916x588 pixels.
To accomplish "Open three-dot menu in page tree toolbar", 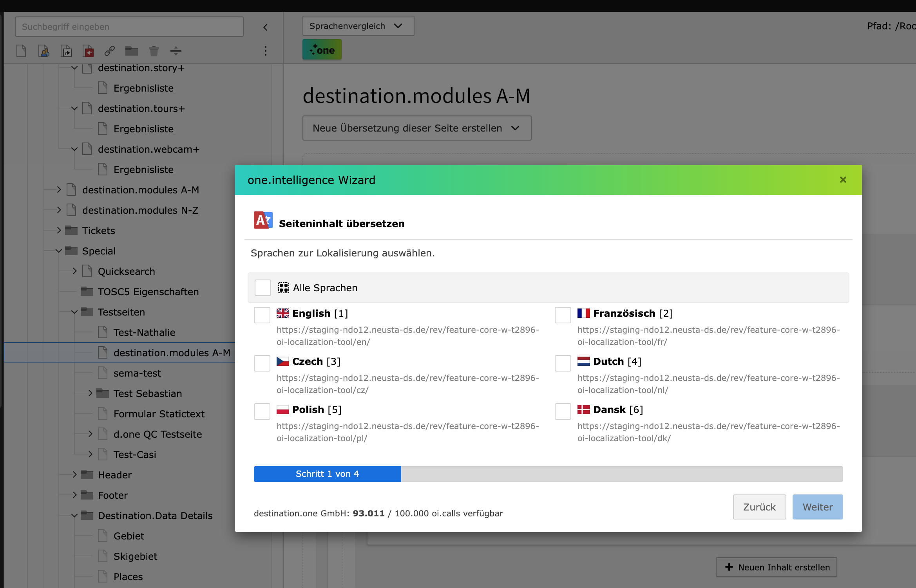I will (x=266, y=51).
